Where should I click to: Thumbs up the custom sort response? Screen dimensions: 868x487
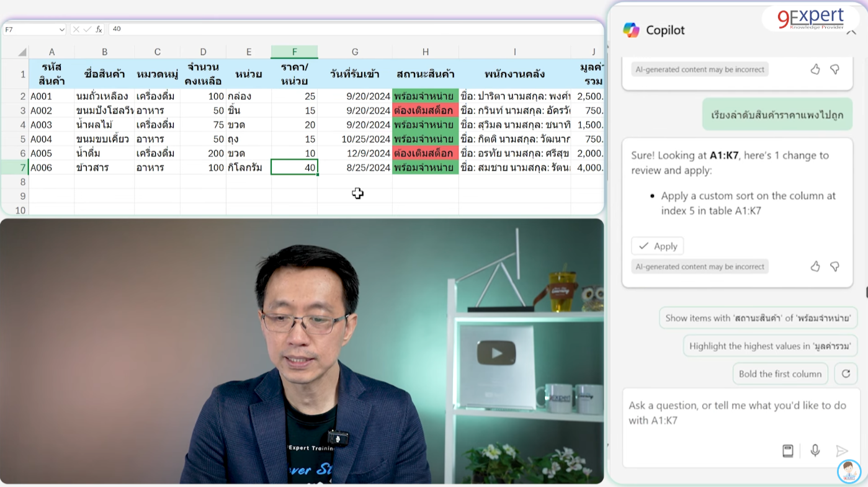pyautogui.click(x=815, y=266)
